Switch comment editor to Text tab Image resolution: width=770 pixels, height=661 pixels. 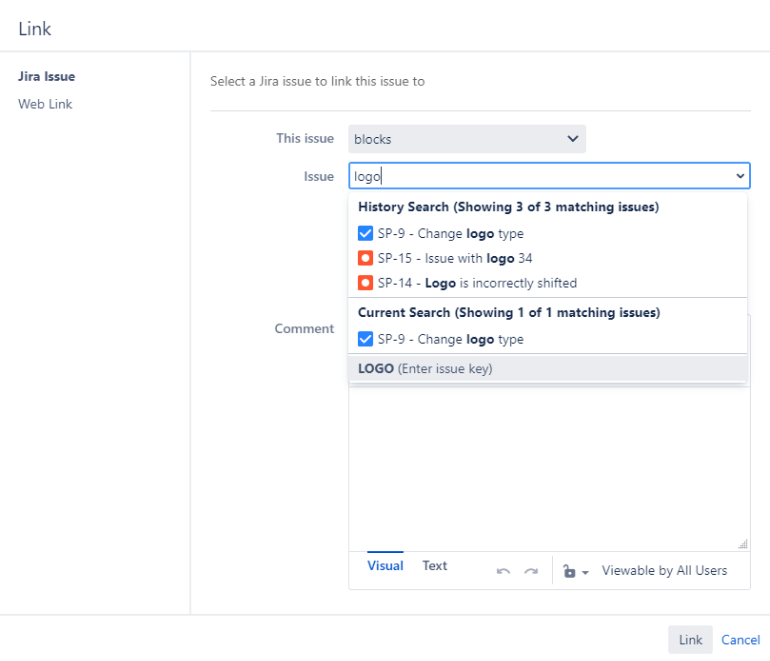point(435,566)
